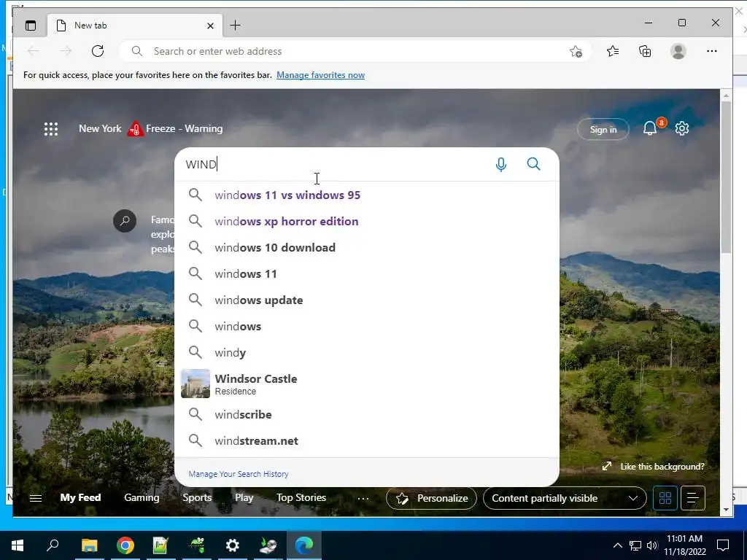
Task: Open the Content partially visible dropdown
Action: 565,498
